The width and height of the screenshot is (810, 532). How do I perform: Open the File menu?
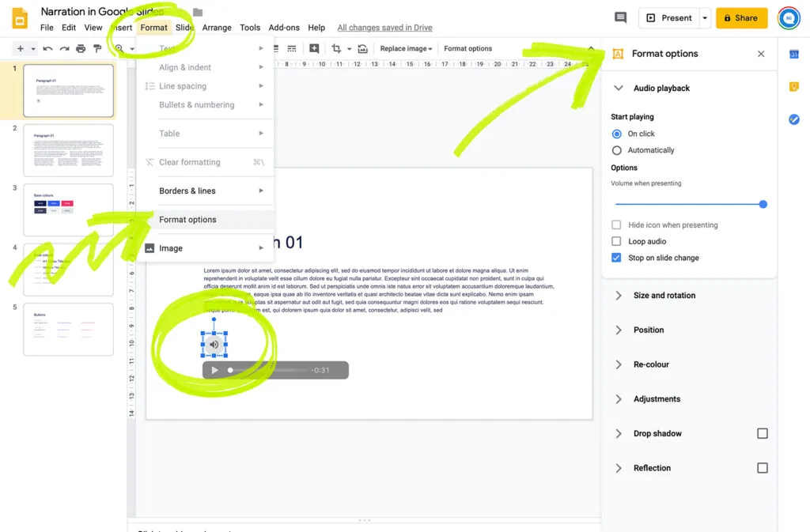click(47, 28)
